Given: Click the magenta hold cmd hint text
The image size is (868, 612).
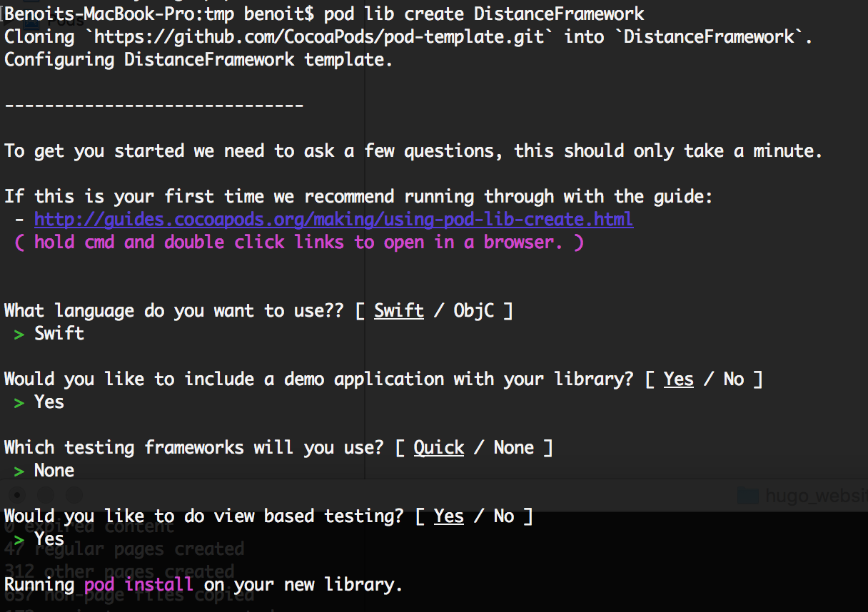Looking at the screenshot, I should [x=298, y=242].
